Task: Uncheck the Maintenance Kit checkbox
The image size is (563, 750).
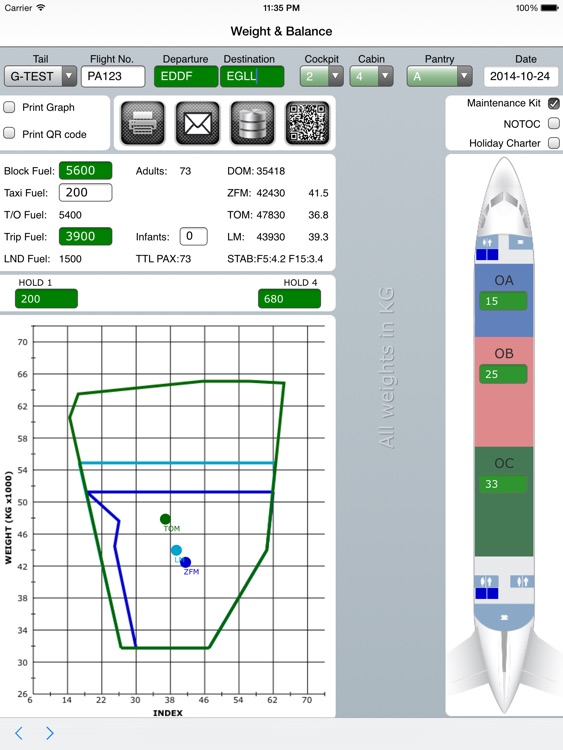Action: (x=554, y=103)
